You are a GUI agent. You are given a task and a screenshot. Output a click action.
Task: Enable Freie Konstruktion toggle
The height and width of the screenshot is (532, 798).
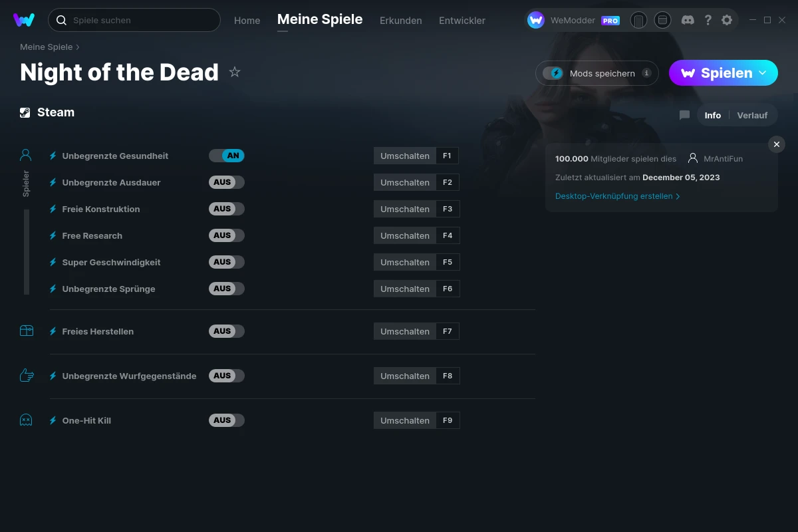click(227, 209)
